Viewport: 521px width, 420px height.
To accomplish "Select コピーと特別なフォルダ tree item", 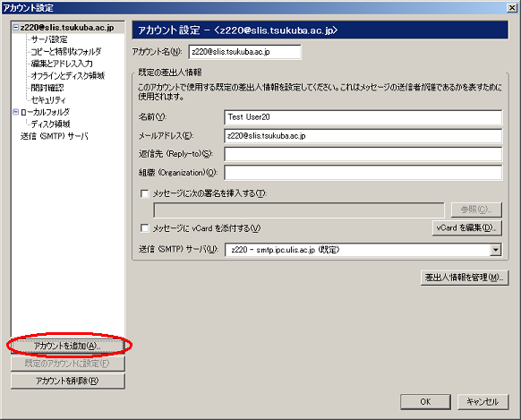I will pos(65,52).
